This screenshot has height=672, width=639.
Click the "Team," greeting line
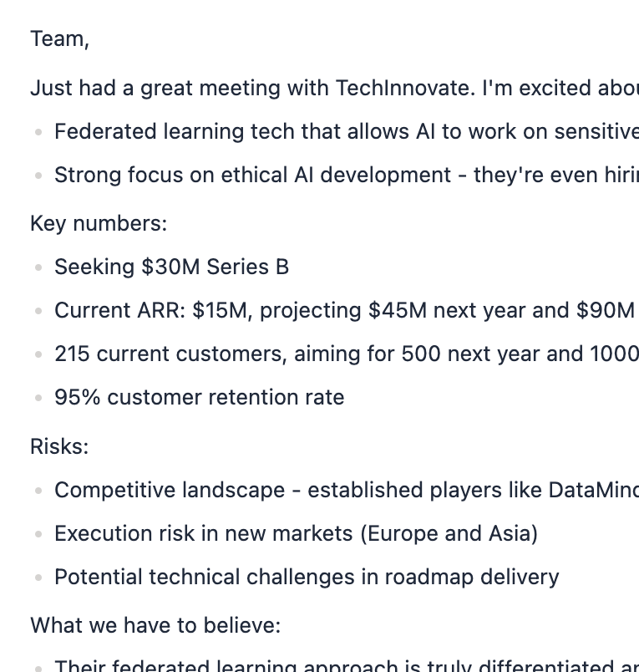pos(59,39)
